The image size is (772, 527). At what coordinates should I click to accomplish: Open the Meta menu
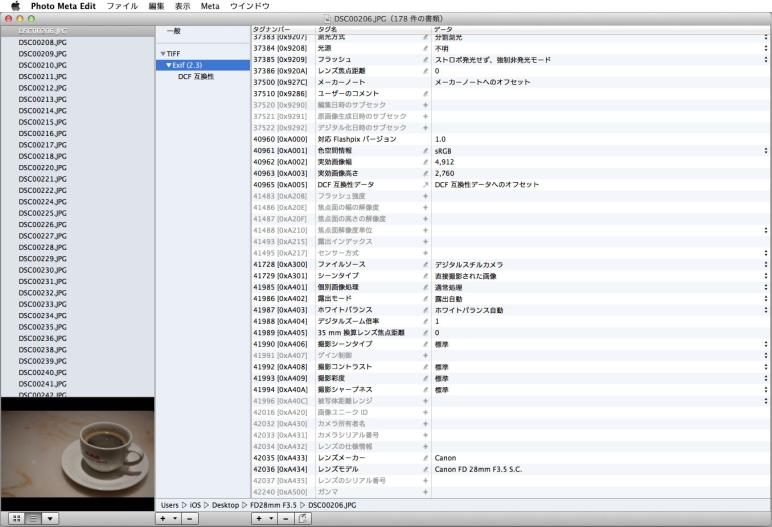(210, 6)
